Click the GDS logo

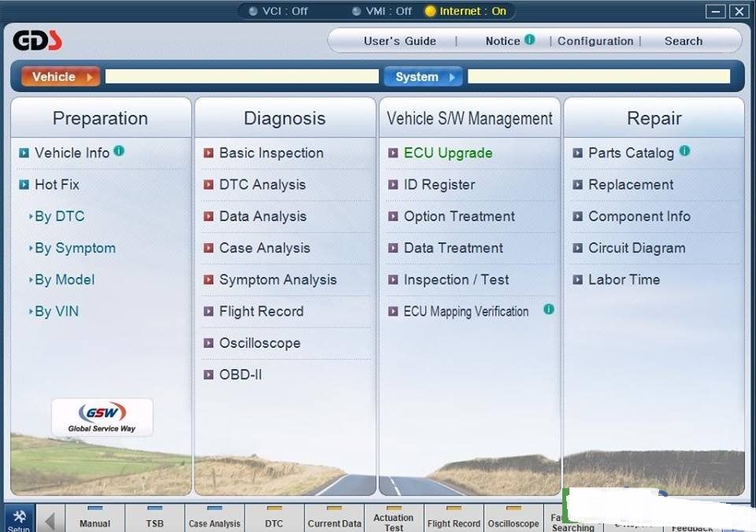(37, 40)
